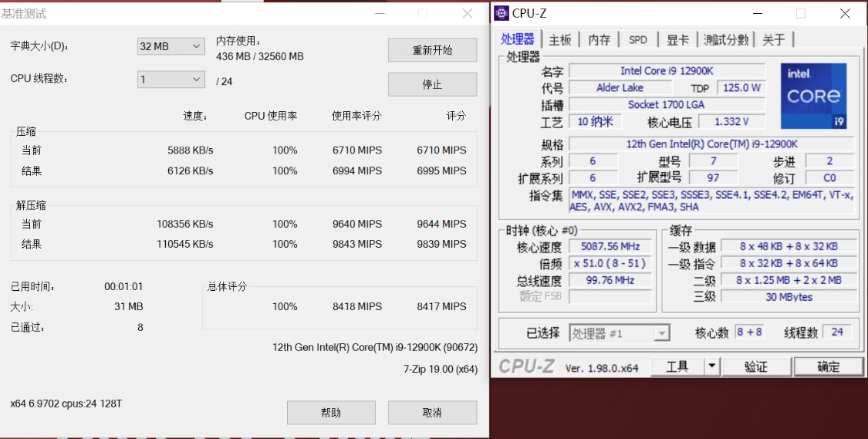Click the revision C0 field
The width and height of the screenshot is (868, 439).
[829, 178]
